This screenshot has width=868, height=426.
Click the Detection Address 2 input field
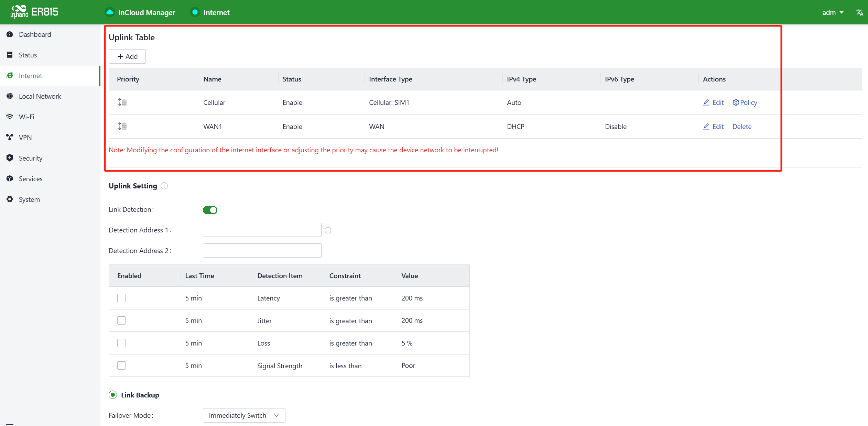pyautogui.click(x=262, y=251)
